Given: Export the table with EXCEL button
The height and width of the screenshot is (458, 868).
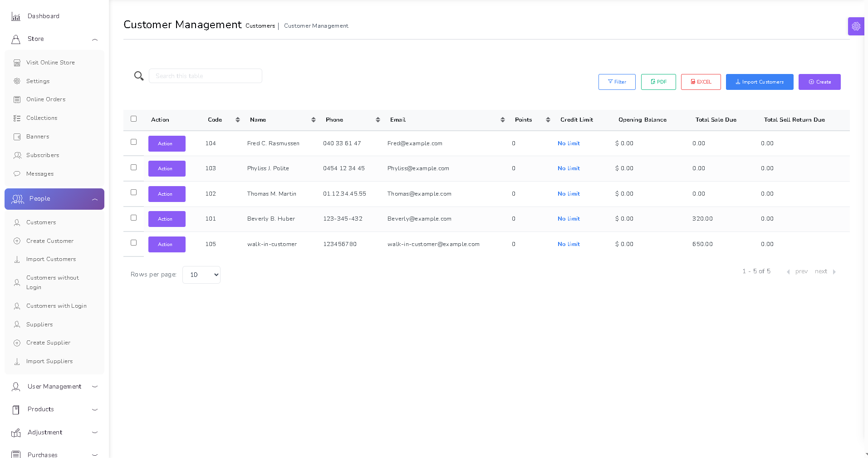Looking at the screenshot, I should pyautogui.click(x=701, y=82).
